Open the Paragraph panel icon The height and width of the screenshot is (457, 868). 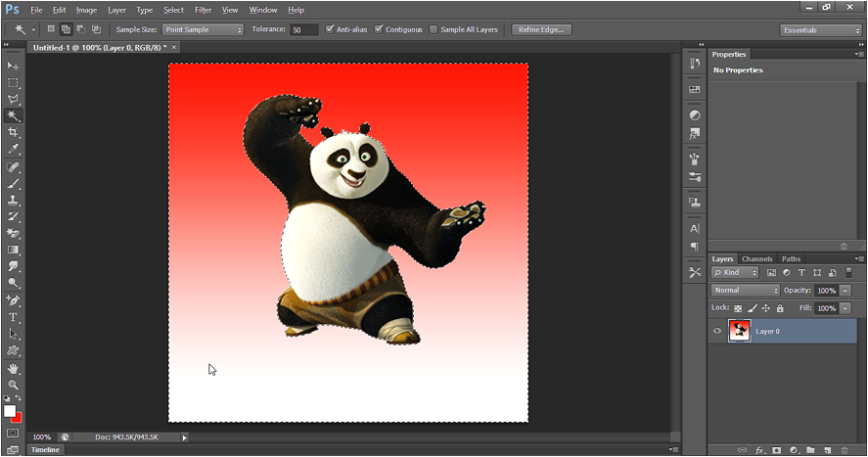click(695, 247)
